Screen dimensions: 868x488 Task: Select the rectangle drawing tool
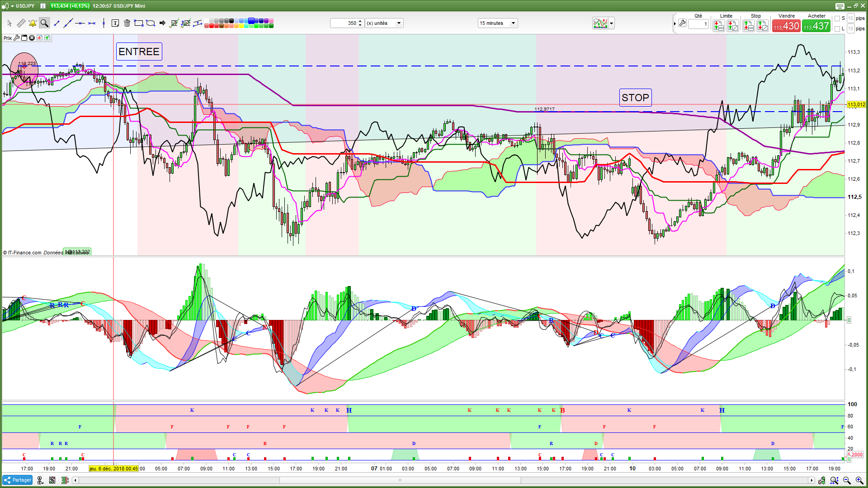139,23
